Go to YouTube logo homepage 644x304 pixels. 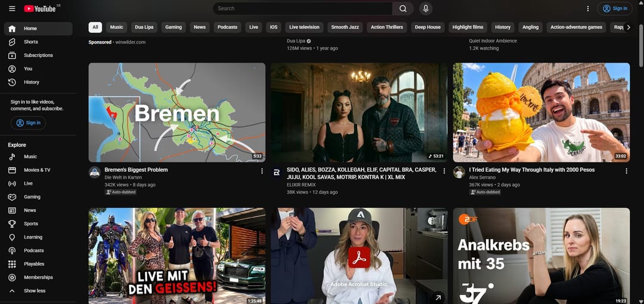point(40,8)
